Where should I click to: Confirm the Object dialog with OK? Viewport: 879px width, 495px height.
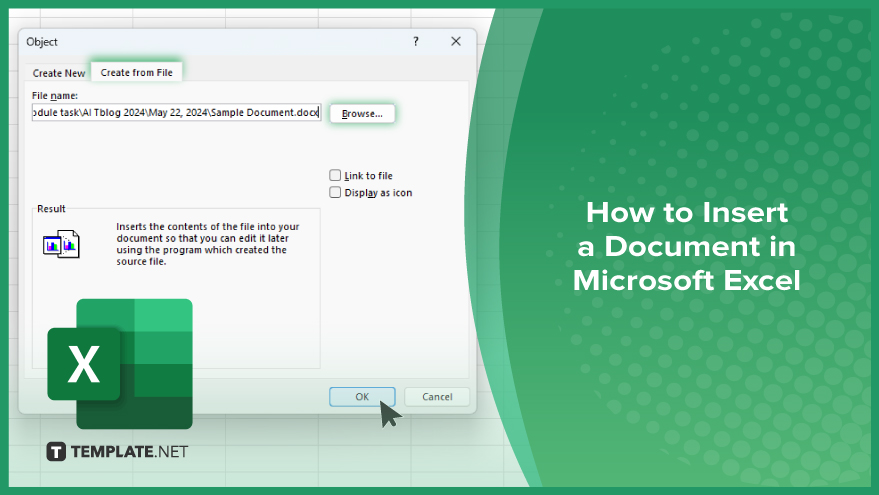click(x=362, y=396)
